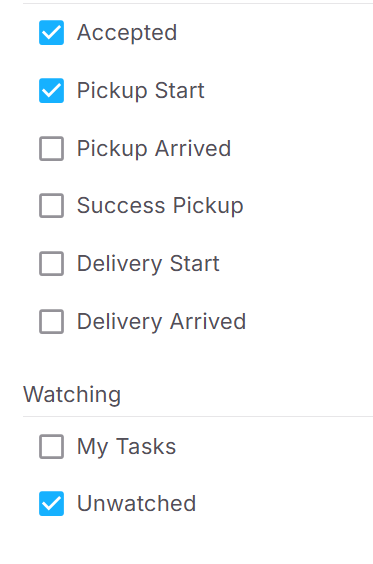Click the Accepted label text
Viewport: 373px width, 564px height.
[x=127, y=33]
